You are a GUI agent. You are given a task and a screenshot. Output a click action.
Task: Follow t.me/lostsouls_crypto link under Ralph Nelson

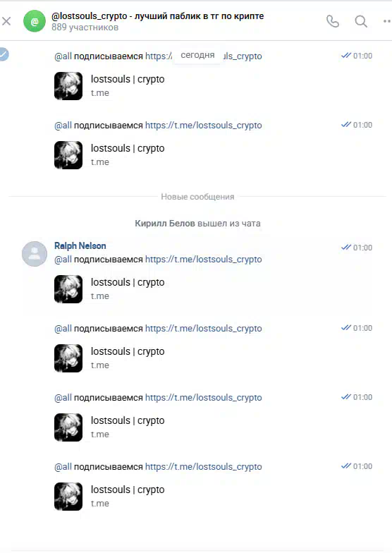(x=203, y=260)
